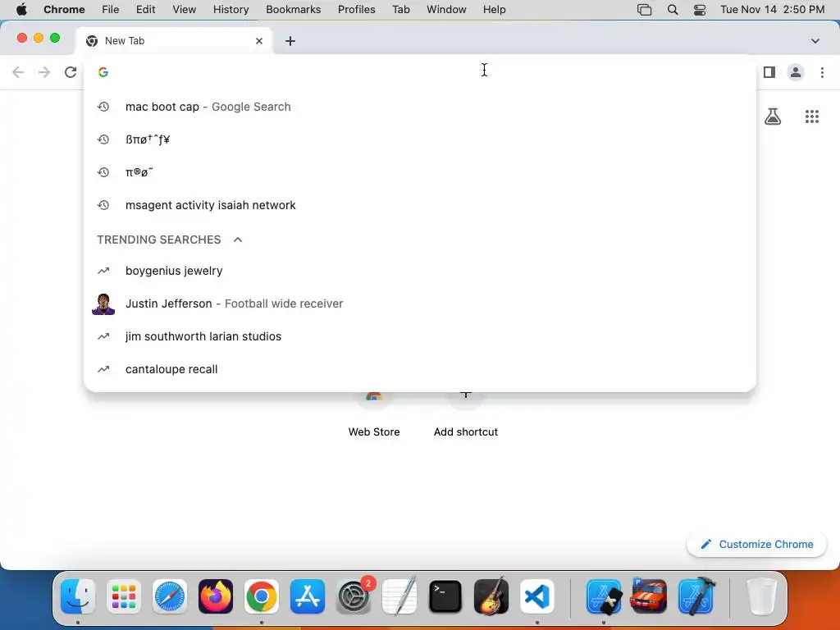Click the Google G icon in omnibox
This screenshot has width=840, height=630.
[x=103, y=72]
